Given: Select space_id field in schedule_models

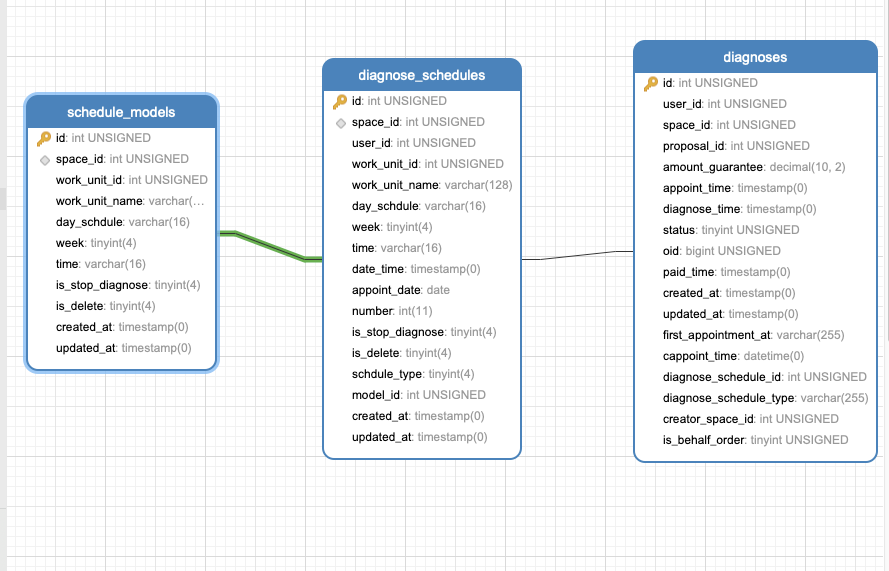Looking at the screenshot, I should [121, 159].
